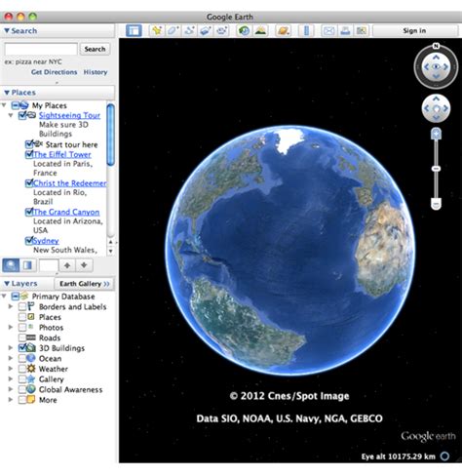Print the current view
This screenshot has width=462, height=476.
pos(345,31)
